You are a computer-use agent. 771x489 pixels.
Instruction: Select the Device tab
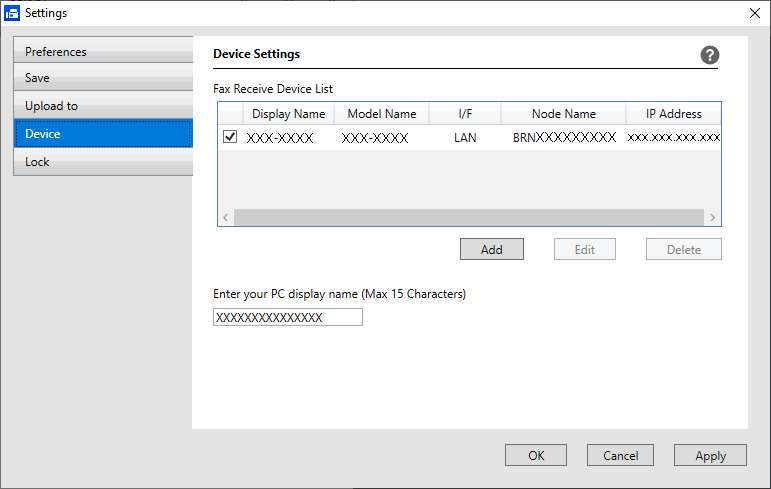tap(103, 134)
